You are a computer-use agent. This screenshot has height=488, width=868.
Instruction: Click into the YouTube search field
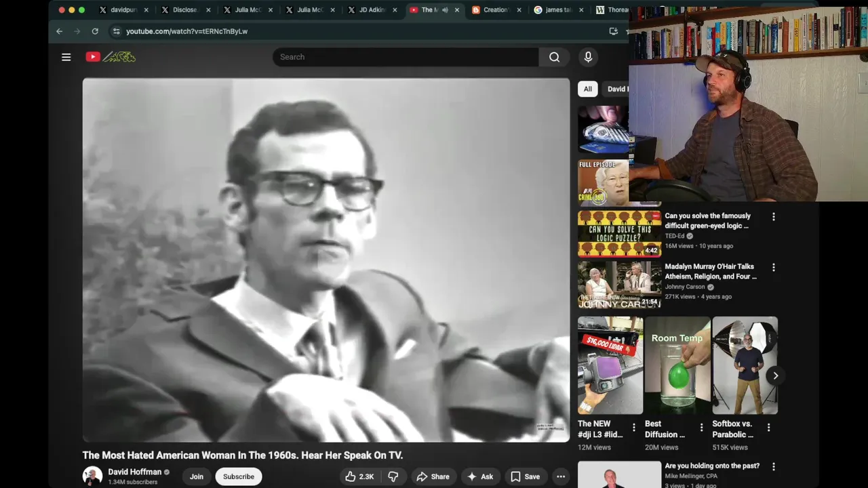click(x=406, y=57)
